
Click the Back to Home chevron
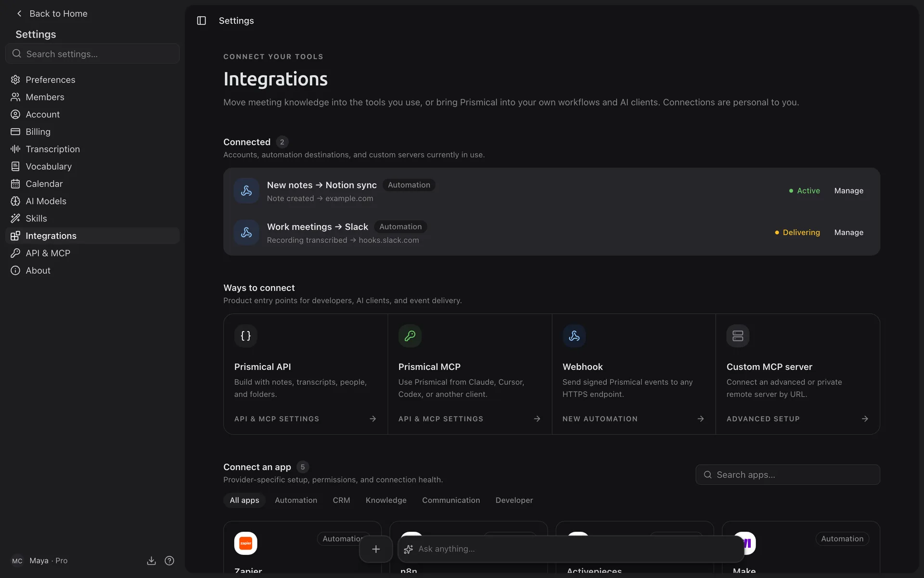tap(19, 13)
